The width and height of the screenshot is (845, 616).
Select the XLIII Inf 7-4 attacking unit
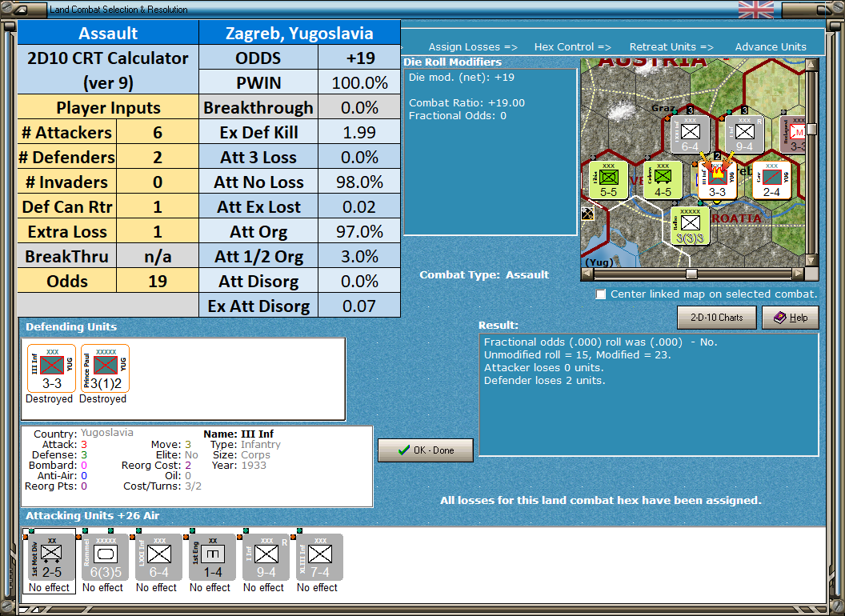point(319,558)
